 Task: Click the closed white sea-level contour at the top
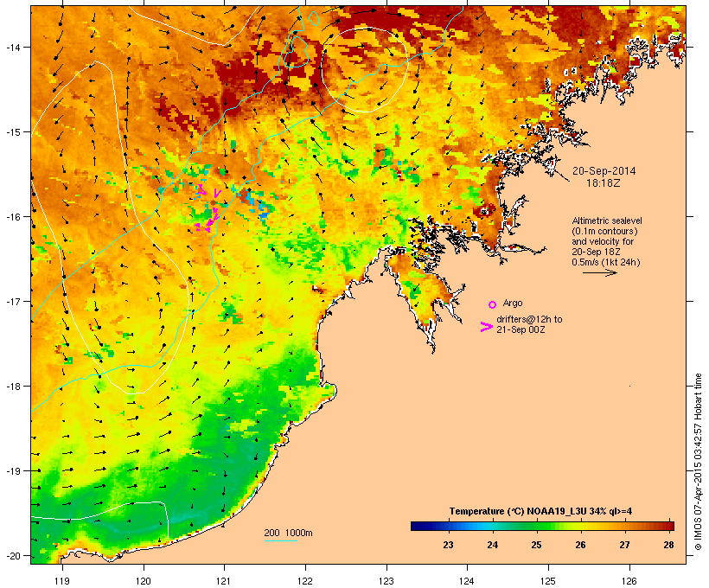click(x=365, y=70)
